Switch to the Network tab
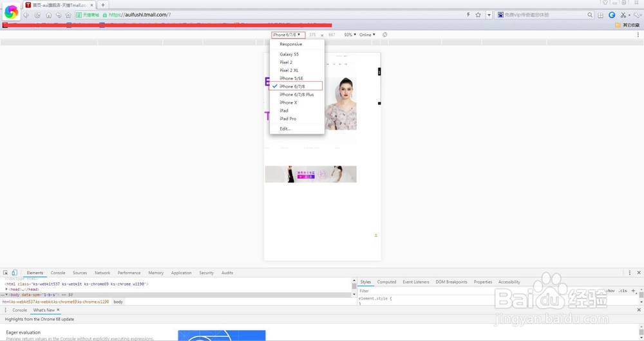Image resolution: width=644 pixels, height=341 pixels. click(x=102, y=273)
